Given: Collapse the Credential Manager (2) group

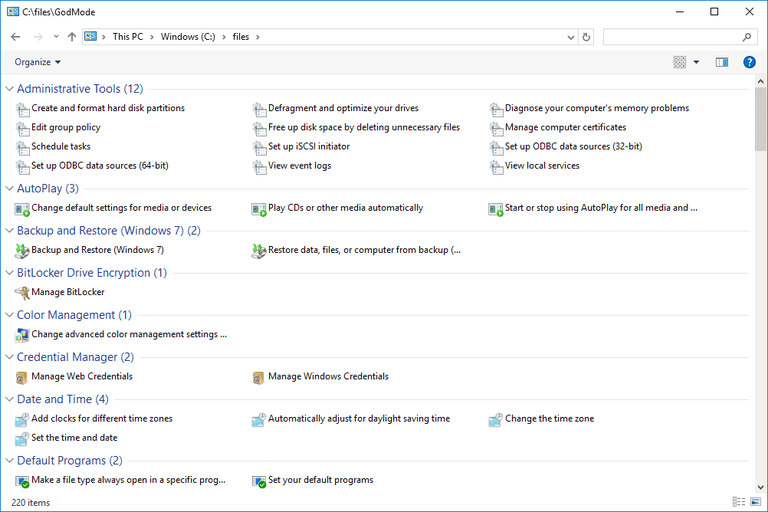Looking at the screenshot, I should pyautogui.click(x=9, y=357).
